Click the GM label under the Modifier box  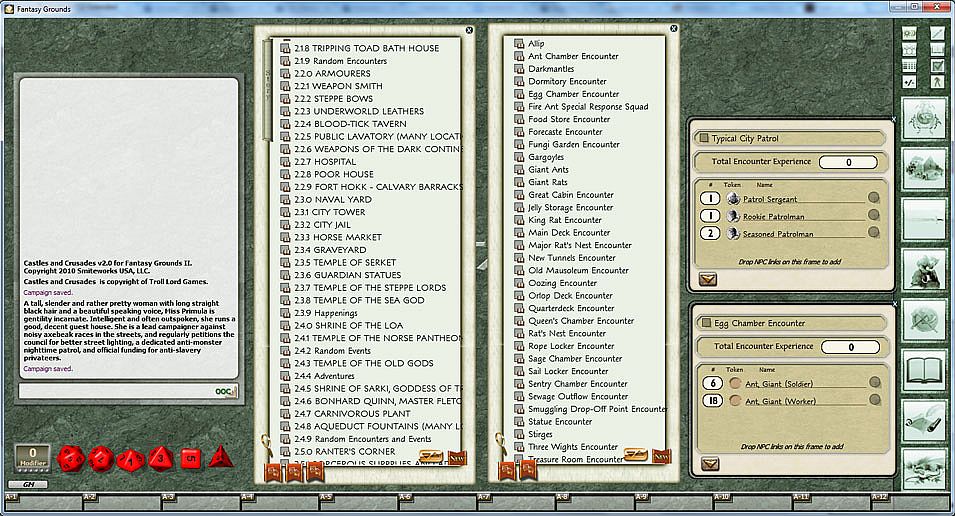coord(27,484)
